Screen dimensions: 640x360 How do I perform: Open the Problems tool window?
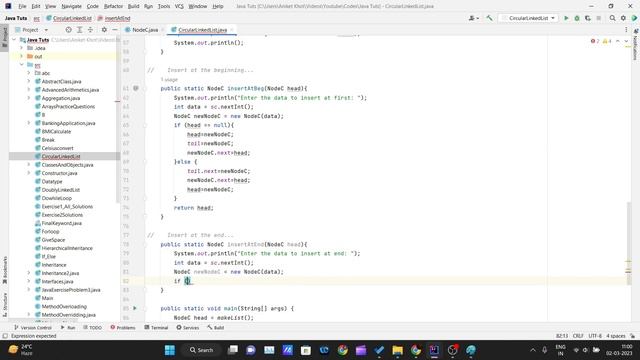pos(123,327)
